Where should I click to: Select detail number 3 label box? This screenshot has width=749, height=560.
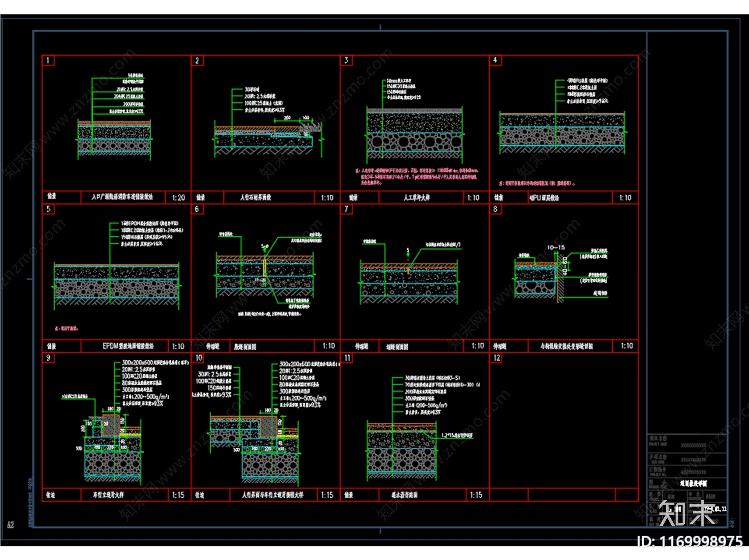click(346, 60)
